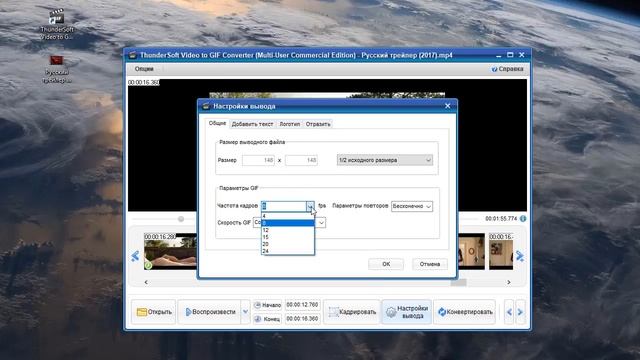Click the right blue arrow beside thumbnail strip
This screenshot has width=640, height=360.
520,256
